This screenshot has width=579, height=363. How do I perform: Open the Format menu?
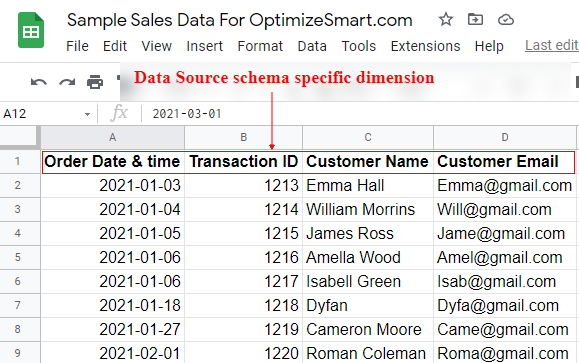coord(260,46)
